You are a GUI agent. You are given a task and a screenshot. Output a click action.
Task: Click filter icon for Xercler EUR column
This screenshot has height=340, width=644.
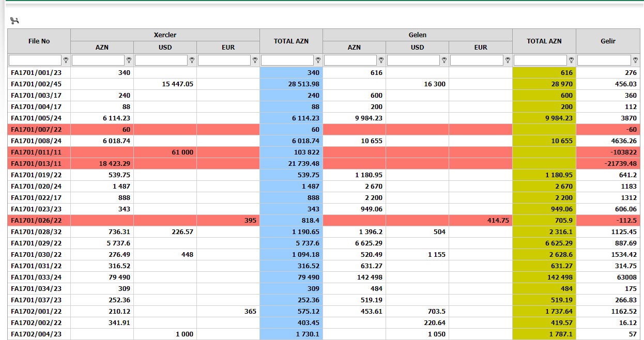click(255, 60)
